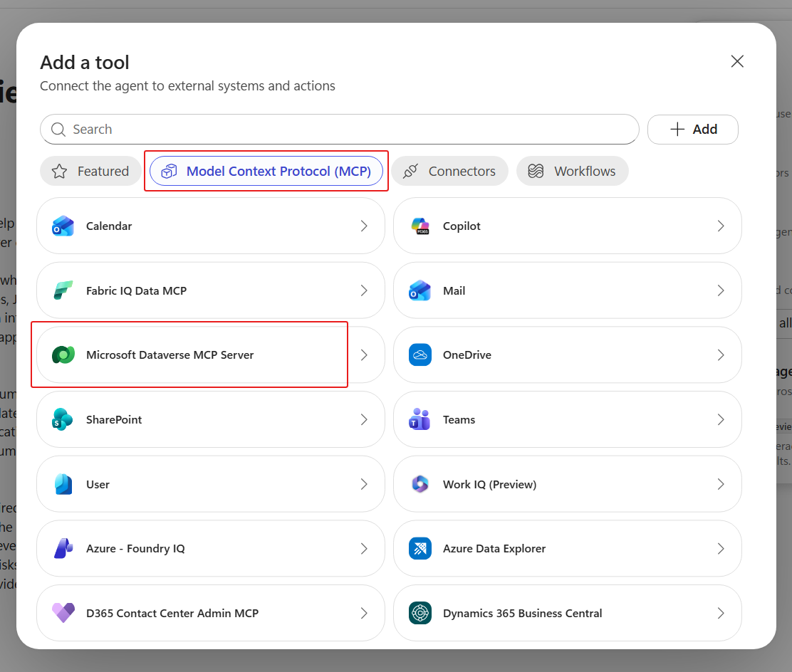Click the plus icon on Add button

677,130
